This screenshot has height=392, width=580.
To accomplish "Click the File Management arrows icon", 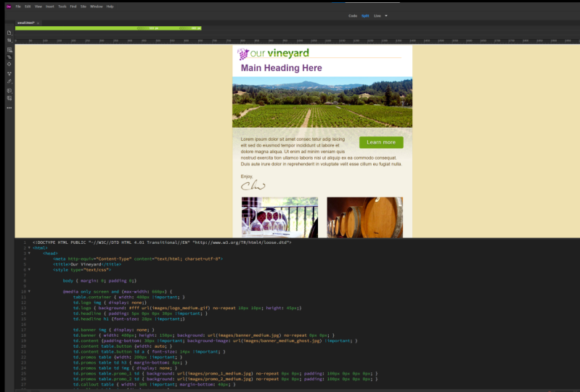I will click(x=9, y=40).
